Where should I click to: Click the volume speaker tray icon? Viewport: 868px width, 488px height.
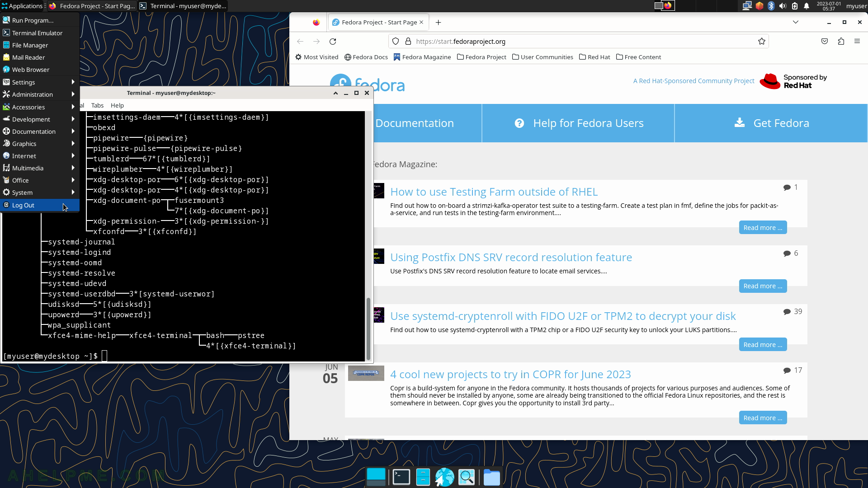[783, 6]
